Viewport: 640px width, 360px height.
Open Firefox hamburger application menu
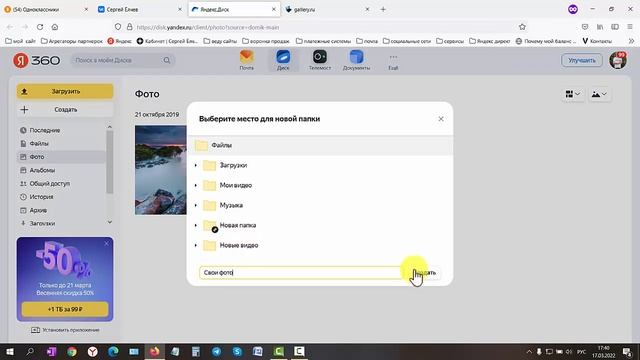tap(630, 27)
